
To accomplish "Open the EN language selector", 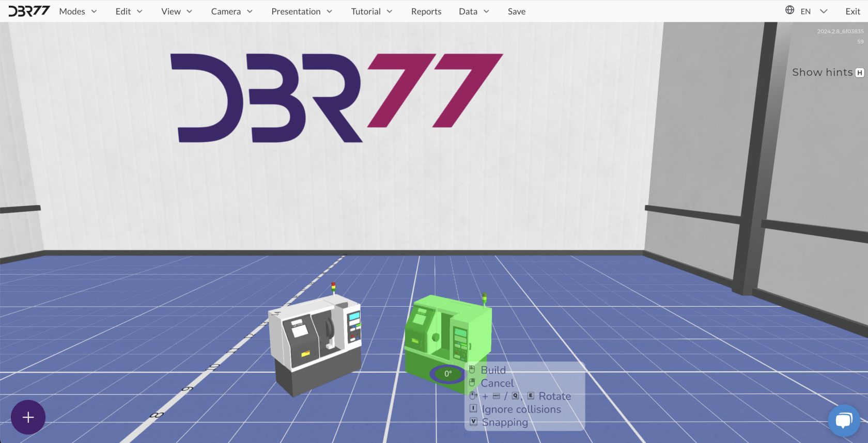I will 807,11.
